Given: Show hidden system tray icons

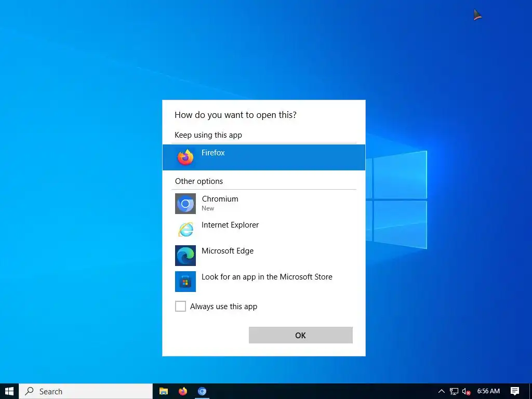Looking at the screenshot, I should point(442,391).
